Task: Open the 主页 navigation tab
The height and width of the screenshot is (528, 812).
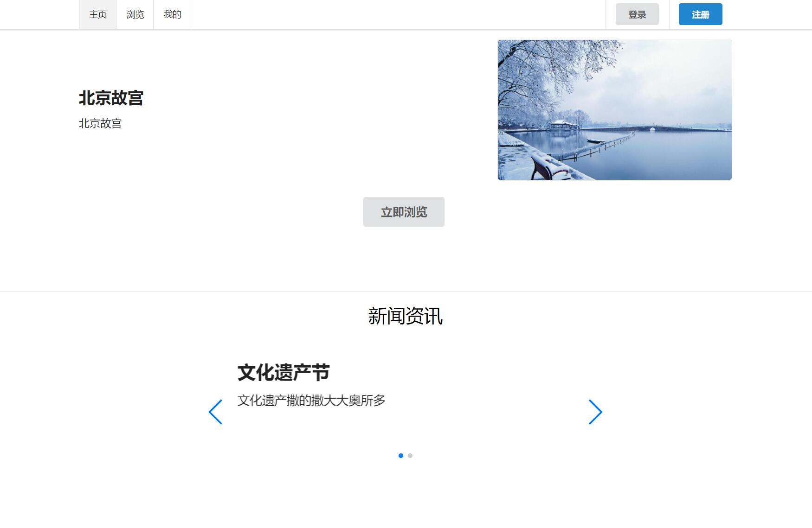Action: click(97, 14)
